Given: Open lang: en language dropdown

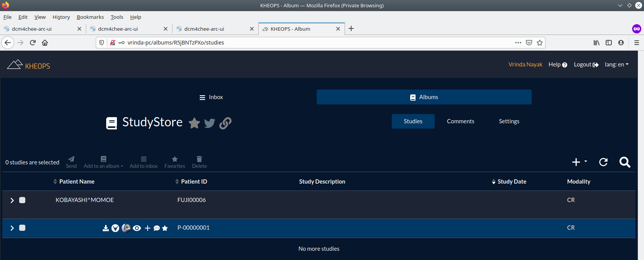Looking at the screenshot, I should click(x=617, y=65).
